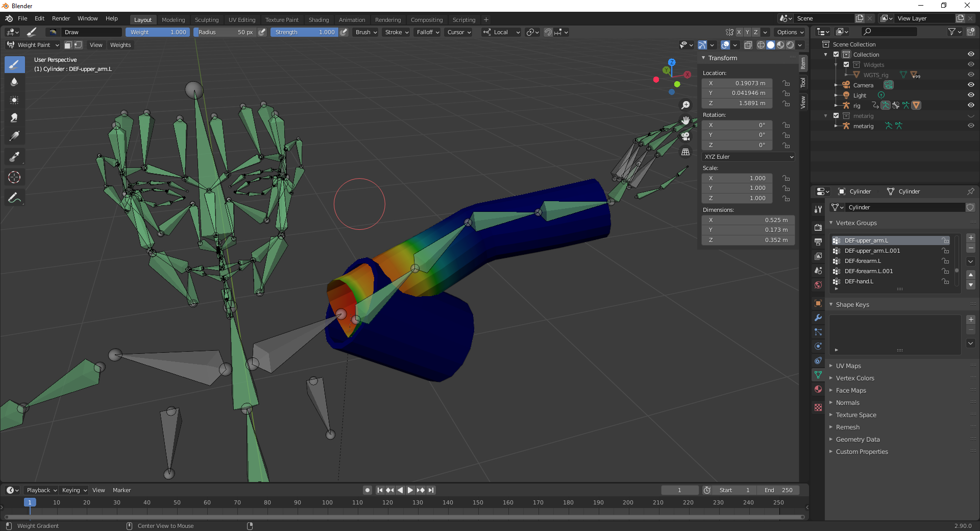The width and height of the screenshot is (980, 531).
Task: Switch to the Shading workspace tab
Action: 318,20
